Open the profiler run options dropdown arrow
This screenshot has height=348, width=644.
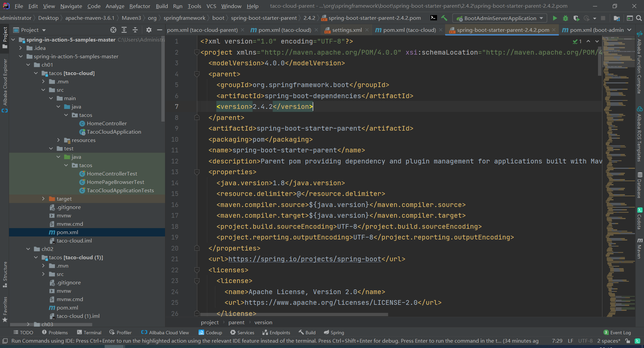coord(595,18)
